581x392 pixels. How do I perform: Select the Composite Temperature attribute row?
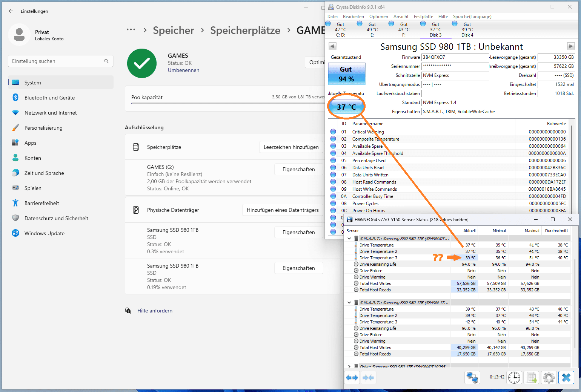coord(448,139)
